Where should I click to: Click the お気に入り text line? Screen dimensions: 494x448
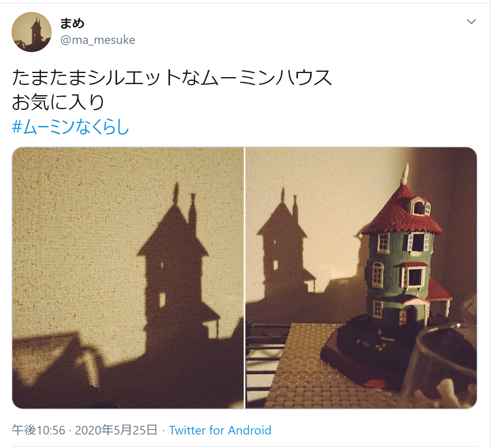pyautogui.click(x=58, y=103)
